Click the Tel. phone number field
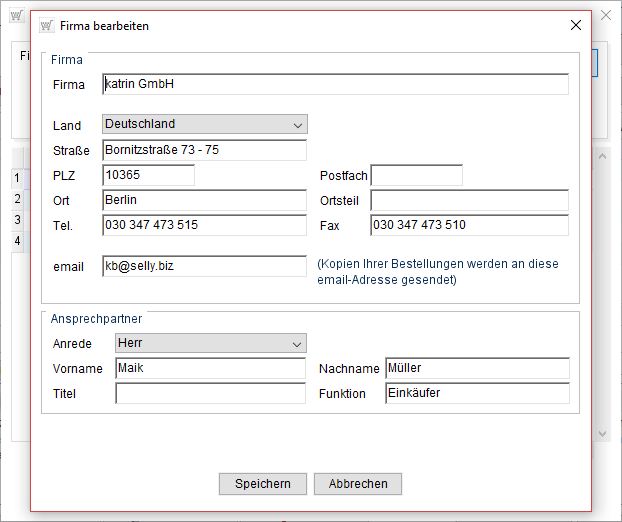622x522 pixels. (x=204, y=225)
